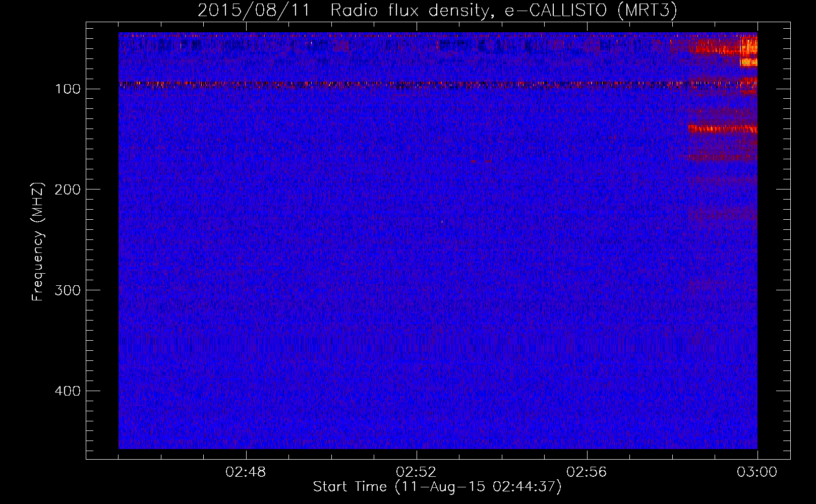816x504 pixels.
Task: Click the '02:48' time tick label
Action: [x=246, y=472]
